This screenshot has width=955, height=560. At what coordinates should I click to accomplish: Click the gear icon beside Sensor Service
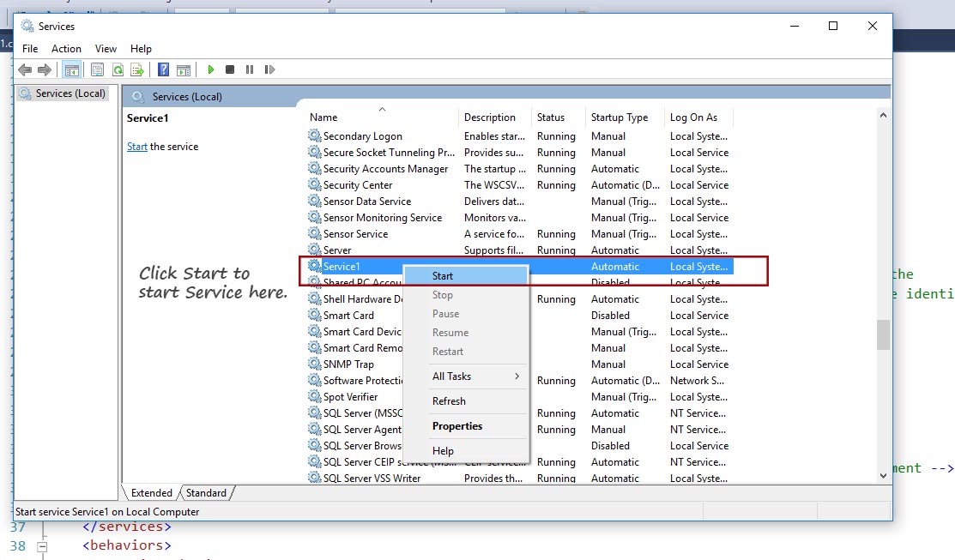pyautogui.click(x=314, y=233)
